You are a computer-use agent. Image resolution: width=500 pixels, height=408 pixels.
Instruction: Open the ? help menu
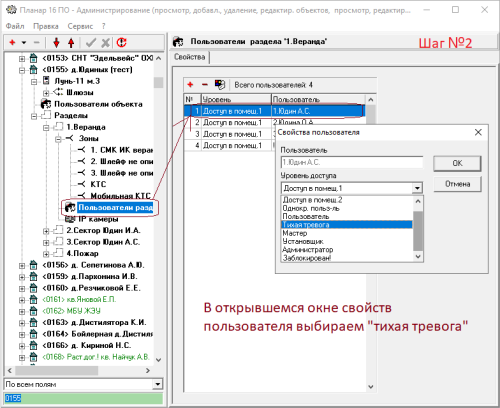[104, 26]
